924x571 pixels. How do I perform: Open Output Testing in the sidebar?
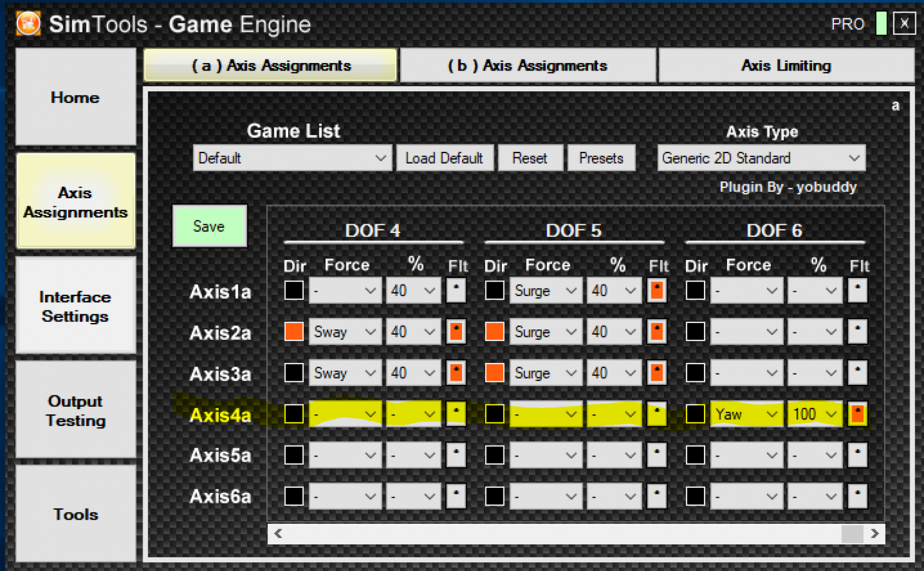76,410
